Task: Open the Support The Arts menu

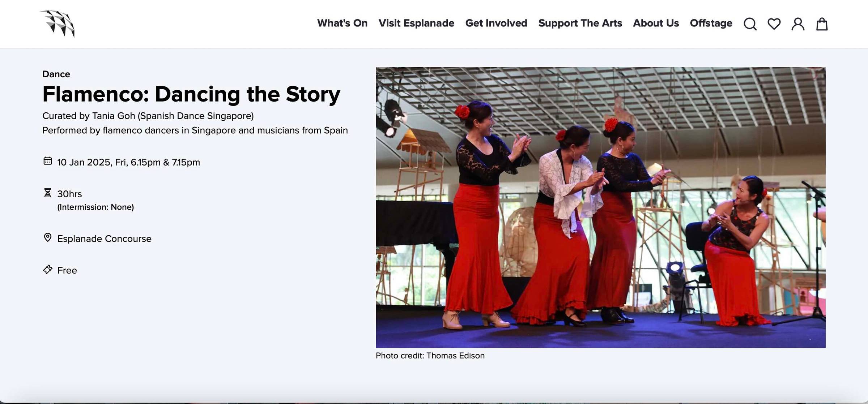Action: 580,23
